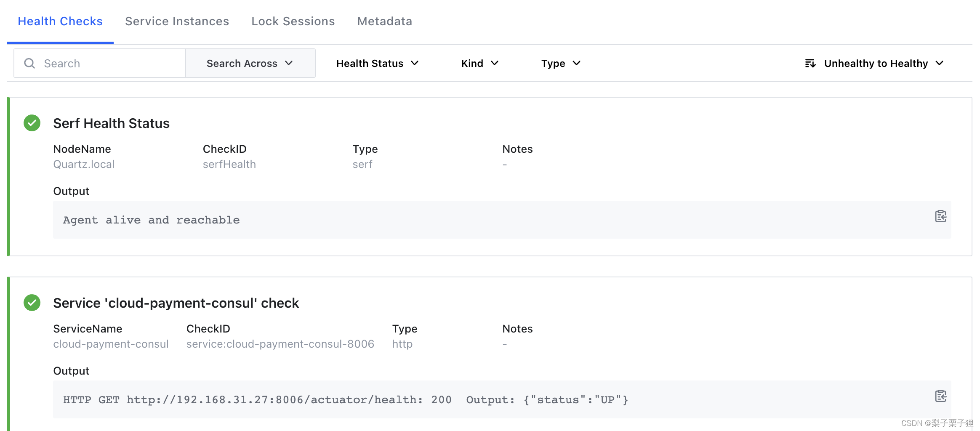980x431 pixels.
Task: Select the cloud-payment-consul ServiceName value
Action: pos(111,344)
